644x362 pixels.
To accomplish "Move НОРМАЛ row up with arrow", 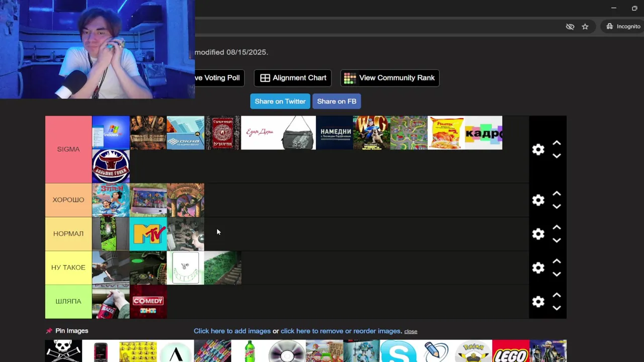I will click(556, 227).
